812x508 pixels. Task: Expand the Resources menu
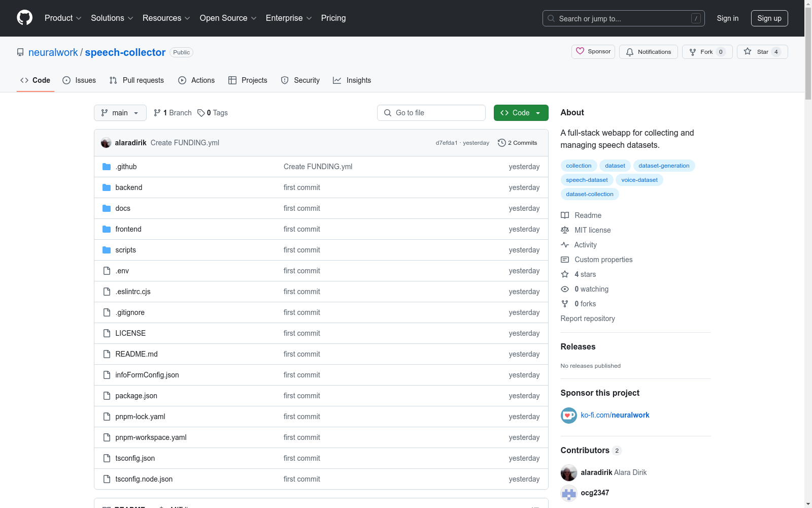tap(166, 18)
